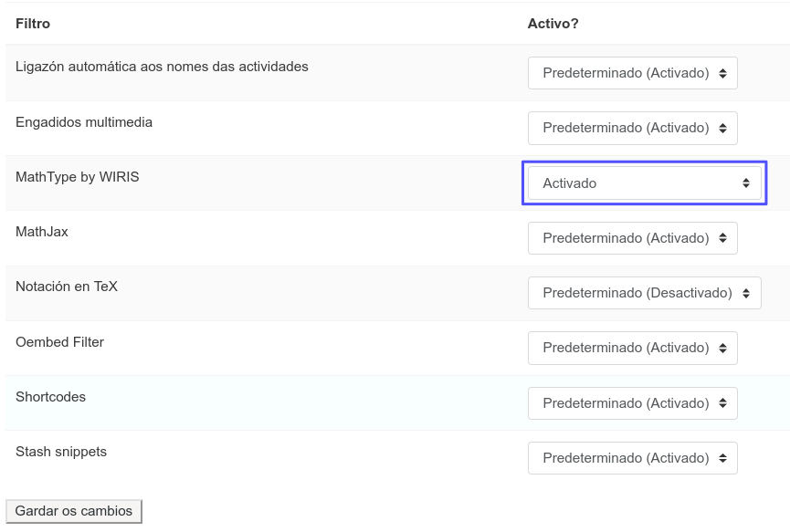Change the Engadidos multimedia filter setting

point(632,128)
